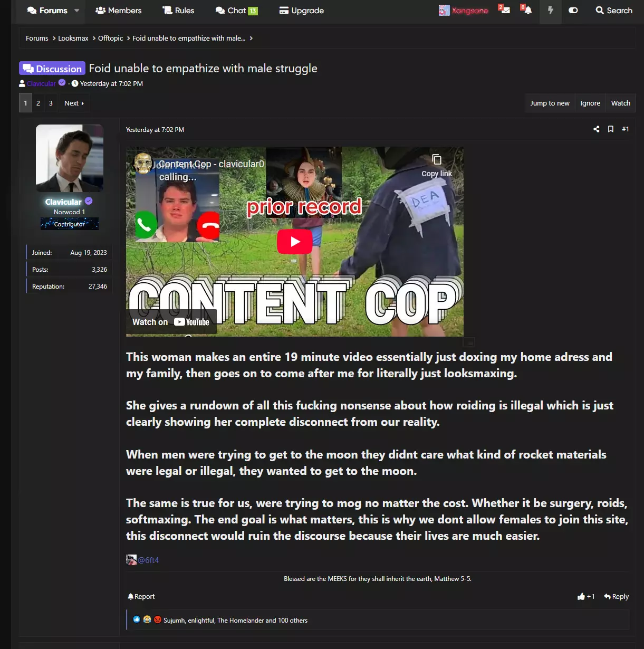
Task: Go to the Members page
Action: pos(119,11)
